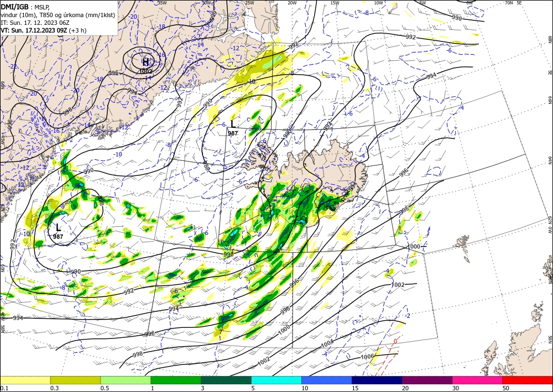Click the -22 isotherm label over Greenland

pos(13,66)
